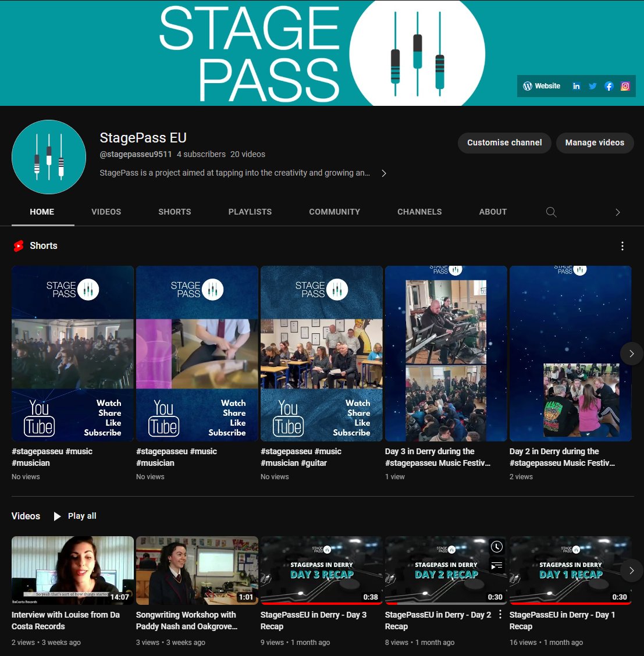Screen dimensions: 644x656
Task: Click the watch progress bar on Day 2 Recap
Action: click(x=446, y=604)
